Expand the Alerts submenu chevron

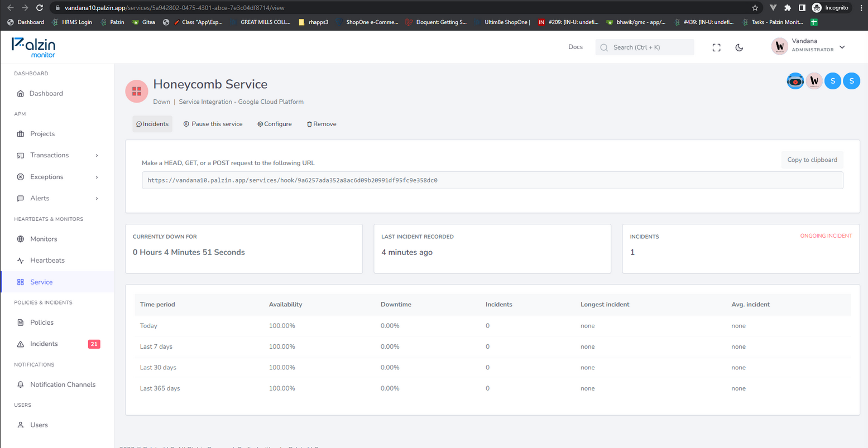tap(97, 198)
